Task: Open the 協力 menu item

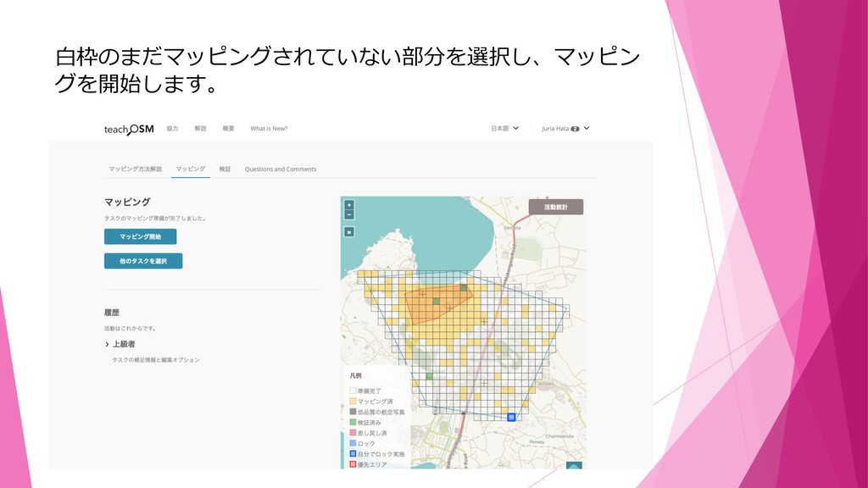Action: pos(172,129)
